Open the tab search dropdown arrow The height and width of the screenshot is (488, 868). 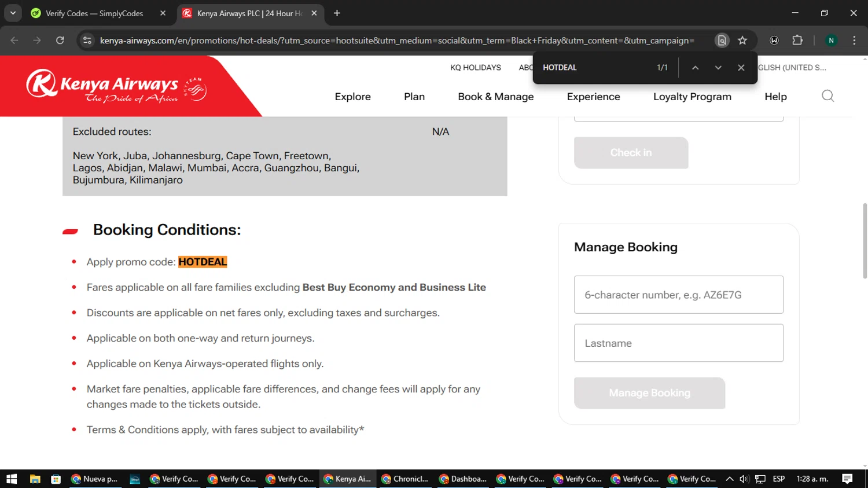[x=13, y=13]
